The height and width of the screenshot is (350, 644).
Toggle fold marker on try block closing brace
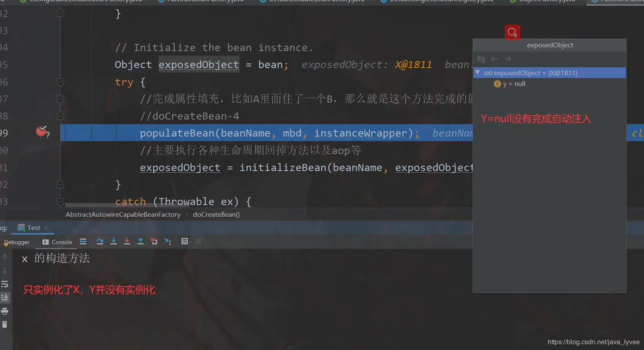[61, 184]
